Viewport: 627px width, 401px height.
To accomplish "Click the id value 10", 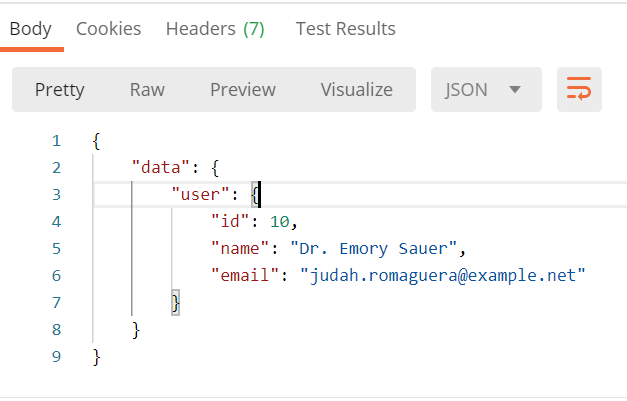I will point(279,221).
